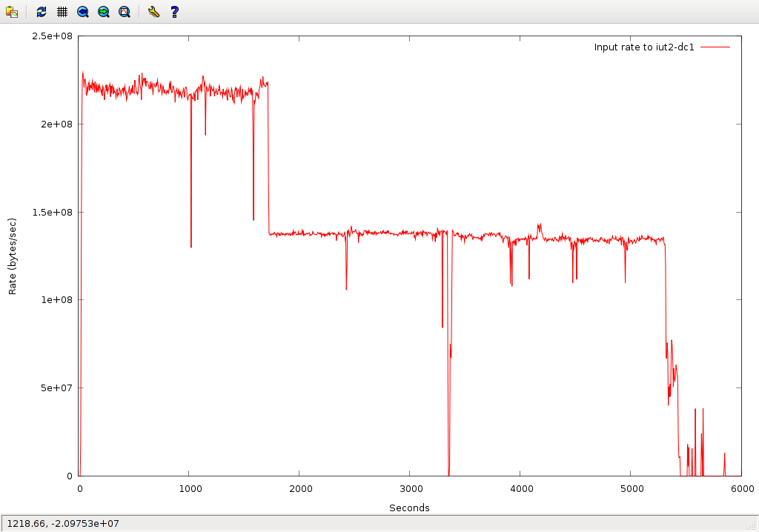Image resolution: width=759 pixels, height=532 pixels.
Task: Click the red line sample in the legend
Action: (x=715, y=47)
